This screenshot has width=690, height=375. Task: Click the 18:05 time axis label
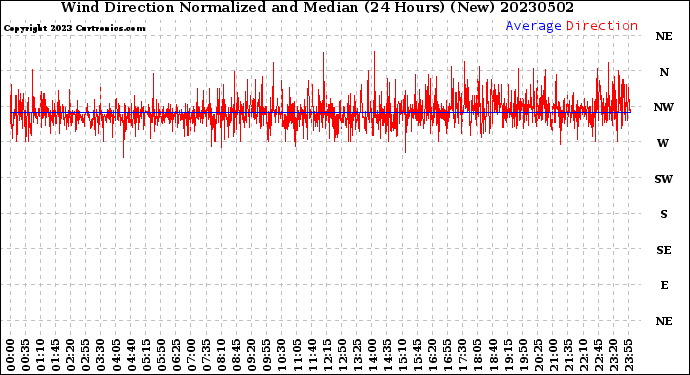[477, 355]
